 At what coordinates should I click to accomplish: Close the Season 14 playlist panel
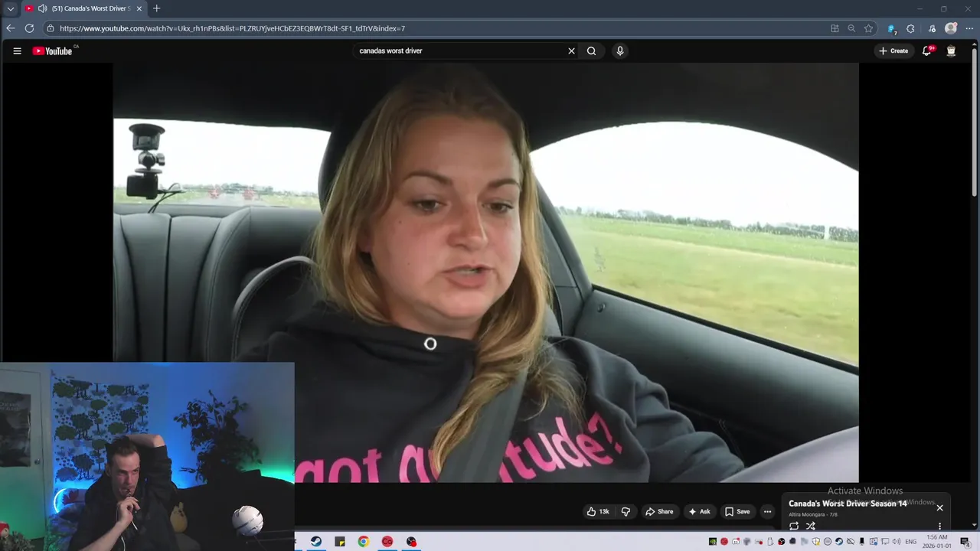(939, 507)
